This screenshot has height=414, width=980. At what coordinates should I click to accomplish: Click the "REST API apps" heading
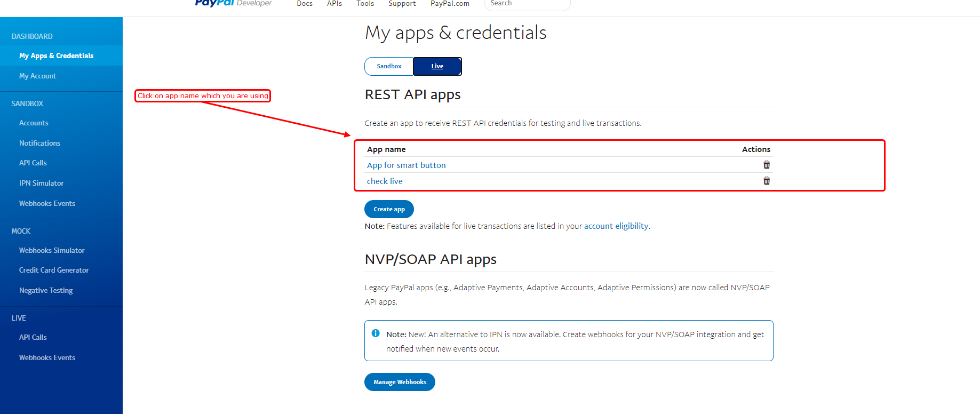[x=412, y=94]
